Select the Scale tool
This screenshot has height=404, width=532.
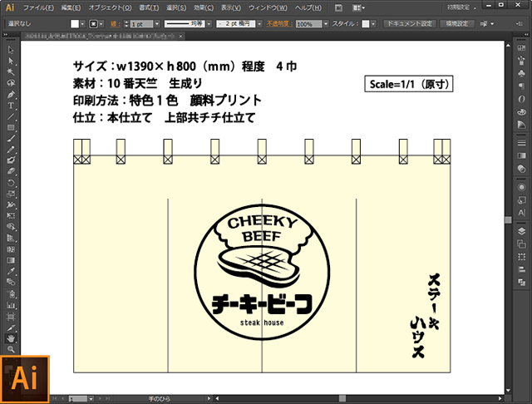click(x=11, y=194)
